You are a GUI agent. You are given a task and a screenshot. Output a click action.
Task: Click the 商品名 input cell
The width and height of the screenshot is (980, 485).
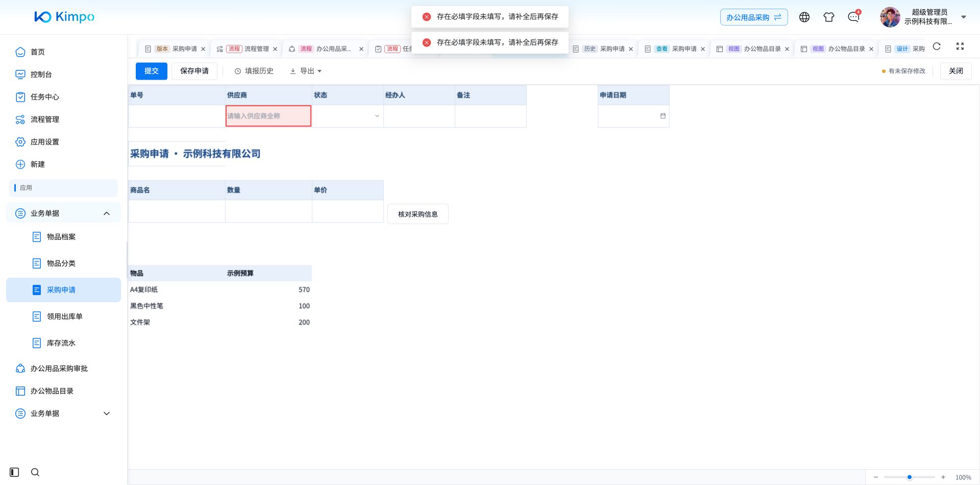click(x=177, y=211)
